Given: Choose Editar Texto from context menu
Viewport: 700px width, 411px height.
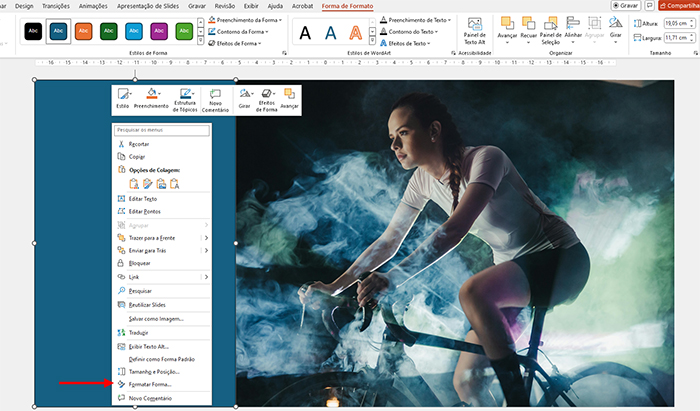Looking at the screenshot, I should [162, 199].
